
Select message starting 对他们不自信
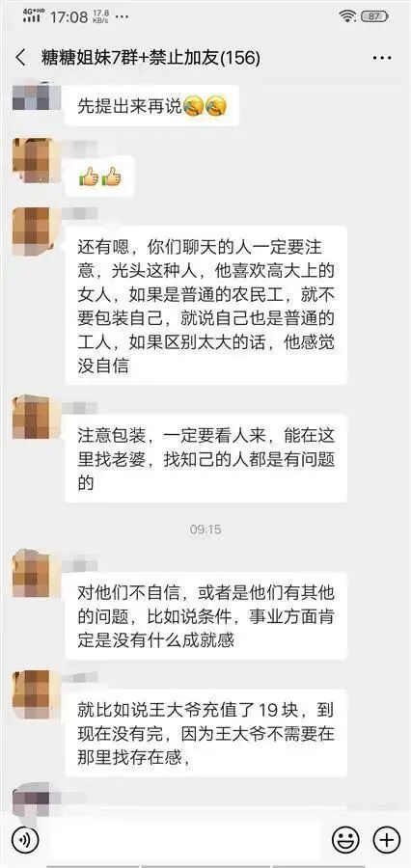(x=206, y=616)
